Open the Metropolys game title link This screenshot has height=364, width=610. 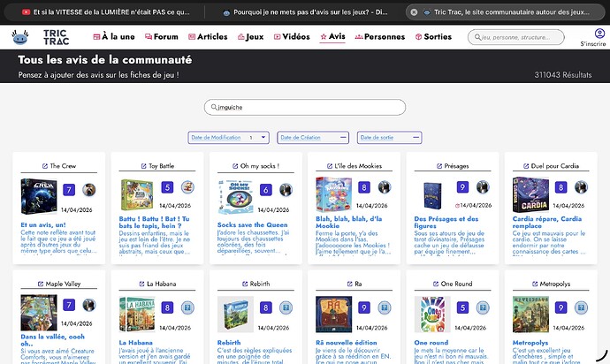pyautogui.click(x=555, y=284)
